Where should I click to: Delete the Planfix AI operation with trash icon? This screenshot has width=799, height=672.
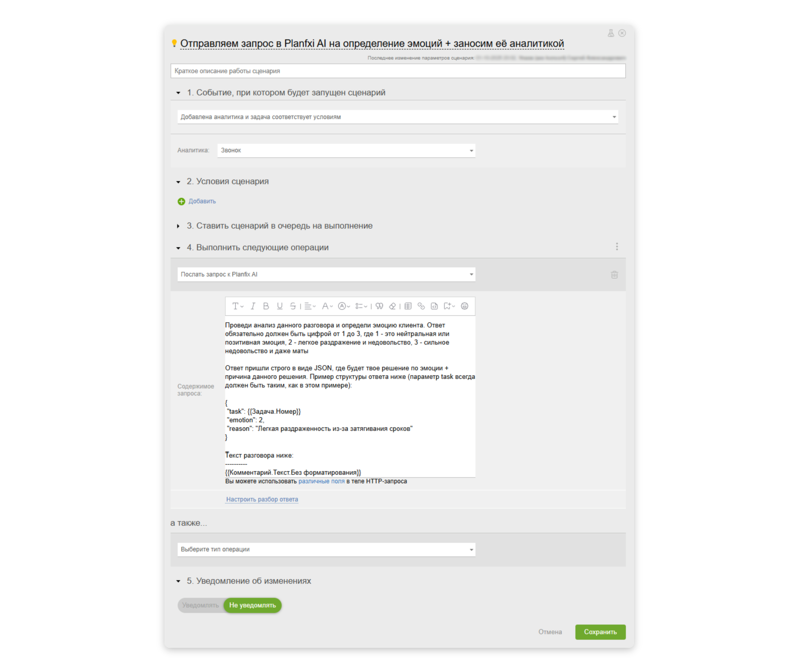614,275
